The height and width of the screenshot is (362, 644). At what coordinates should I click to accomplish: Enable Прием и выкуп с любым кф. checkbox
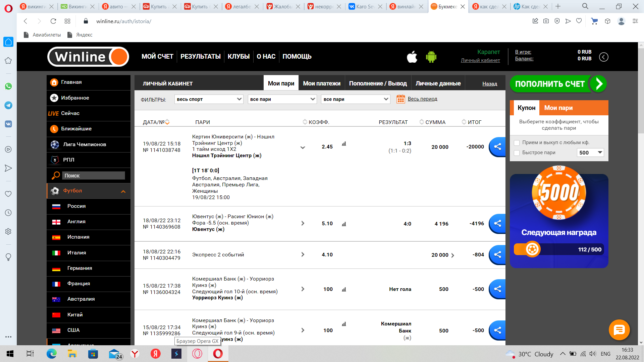point(517,143)
